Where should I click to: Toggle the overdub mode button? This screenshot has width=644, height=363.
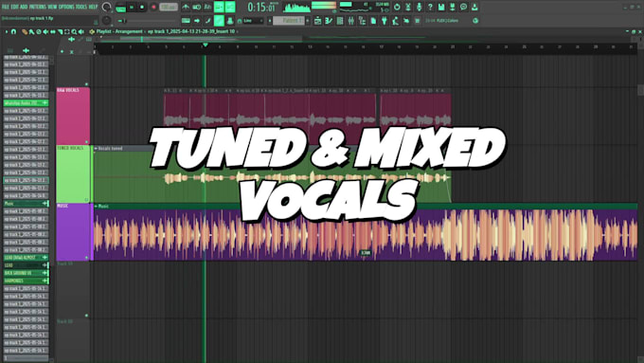(x=219, y=7)
